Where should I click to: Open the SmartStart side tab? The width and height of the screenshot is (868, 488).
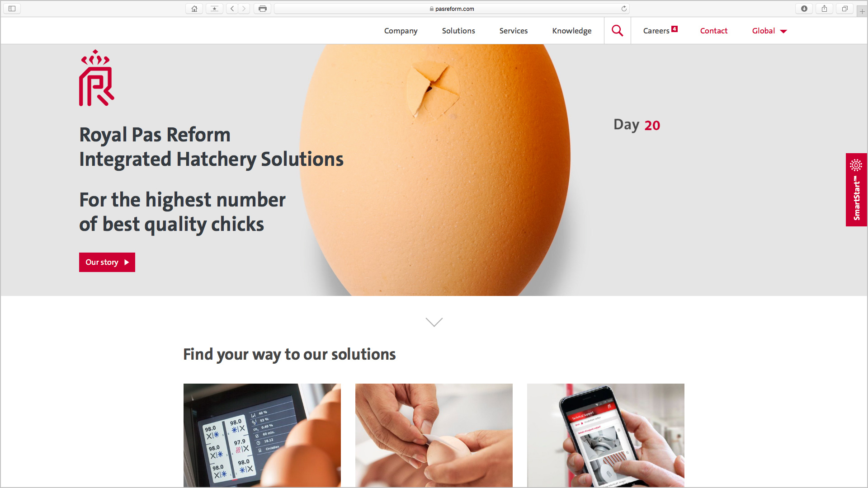pos(856,190)
